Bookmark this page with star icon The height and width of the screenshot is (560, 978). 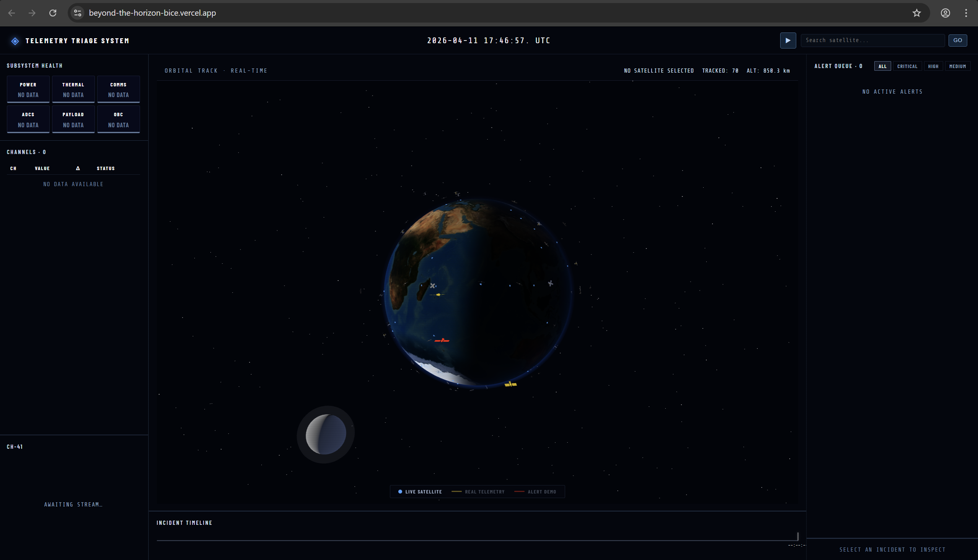[x=916, y=13]
